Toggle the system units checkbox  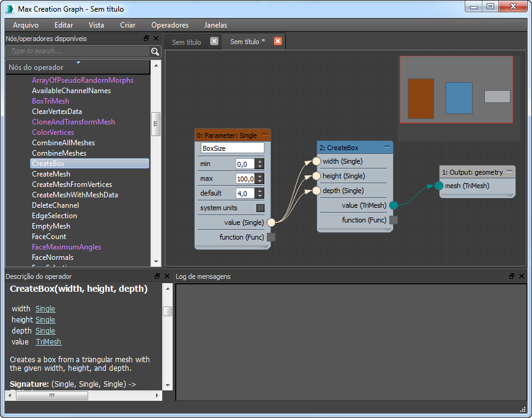pos(260,208)
